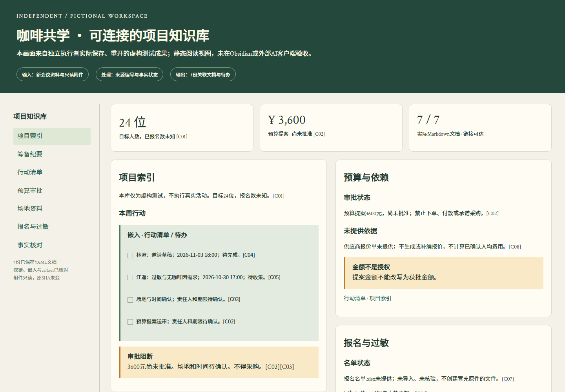
Task: Click the 未提供依据 subheading
Action: [x=360, y=231]
